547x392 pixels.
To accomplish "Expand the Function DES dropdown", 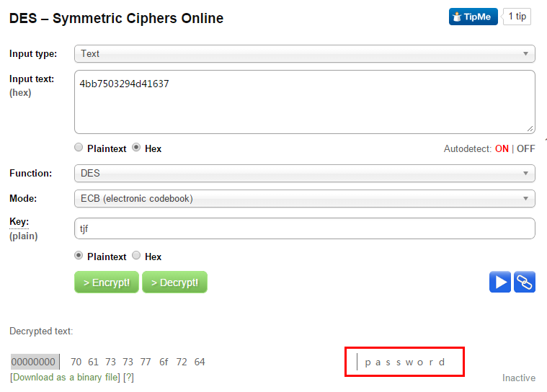I will point(305,174).
